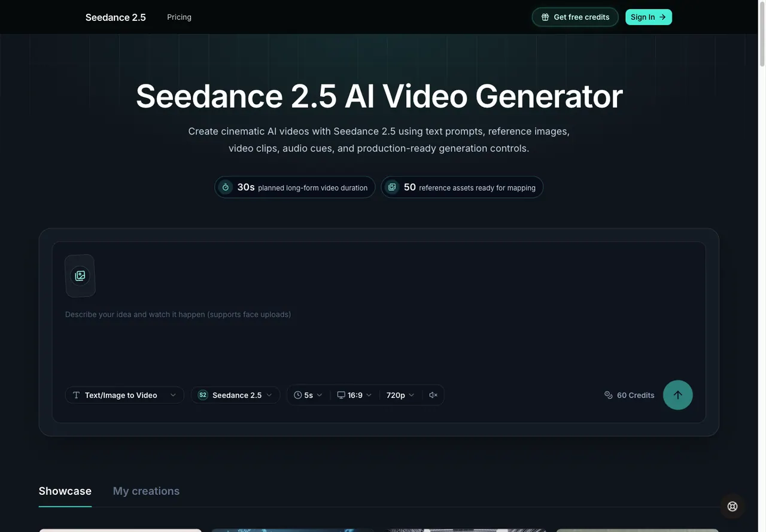This screenshot has height=532, width=766.
Task: Click the Get free credits button
Action: point(575,17)
